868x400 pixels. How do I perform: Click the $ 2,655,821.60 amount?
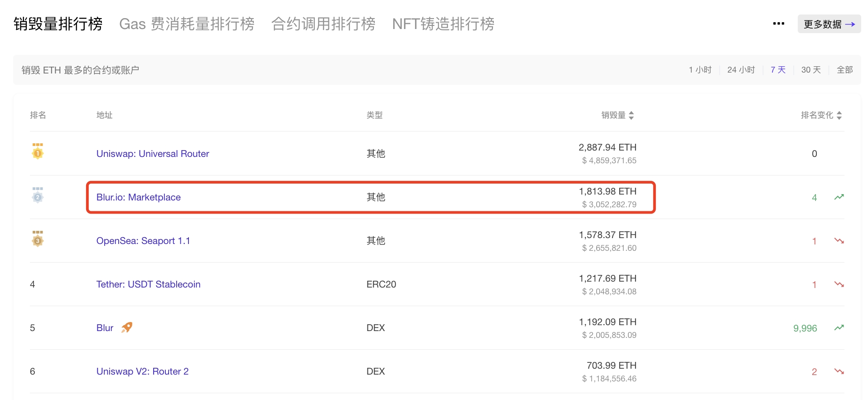point(609,248)
